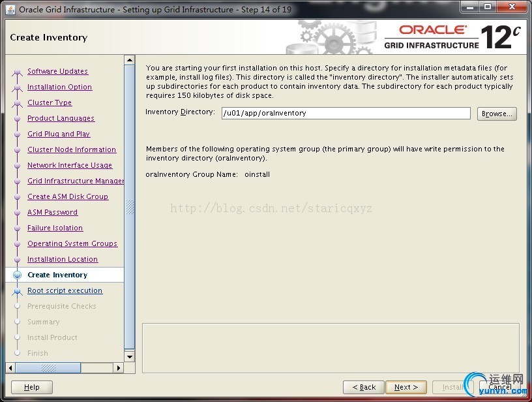
Task: Click the Create Inventory step marker icon
Action: (x=18, y=275)
